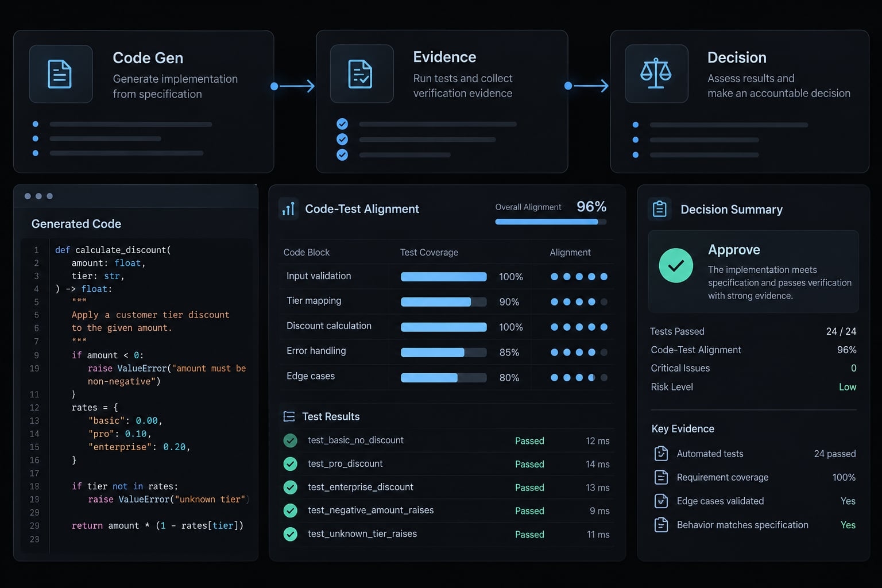The image size is (882, 588).
Task: Click the Test Results list icon
Action: coord(289,416)
